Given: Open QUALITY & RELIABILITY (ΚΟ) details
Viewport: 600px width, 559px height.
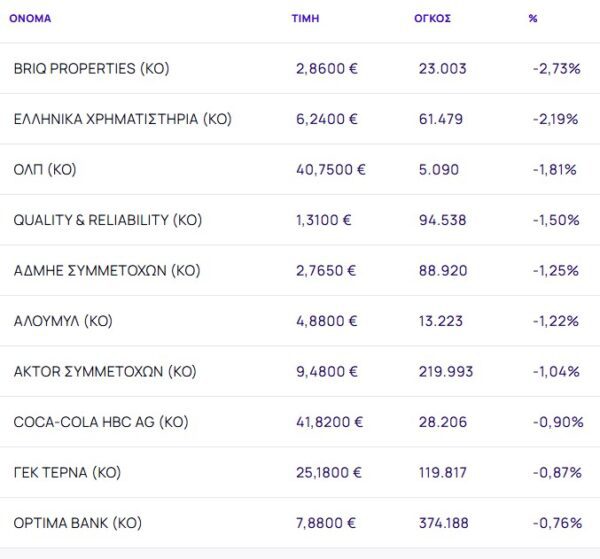Looking at the screenshot, I should (x=107, y=220).
